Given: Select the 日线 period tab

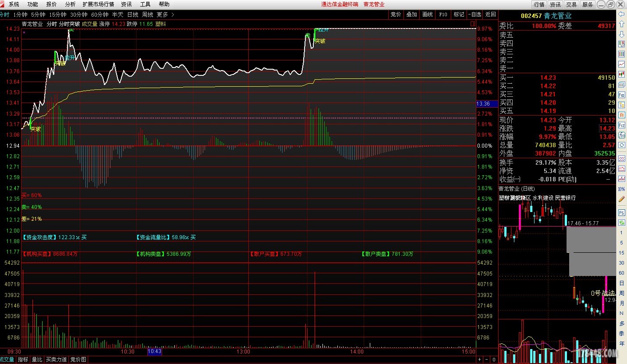Looking at the screenshot, I should (x=132, y=14).
